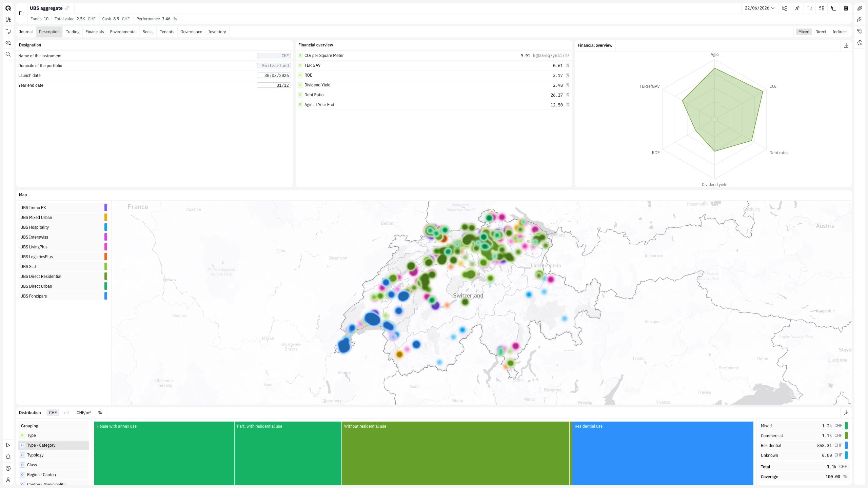Image resolution: width=868 pixels, height=488 pixels.
Task: Switch distribution unit to m²
Action: pos(66,413)
